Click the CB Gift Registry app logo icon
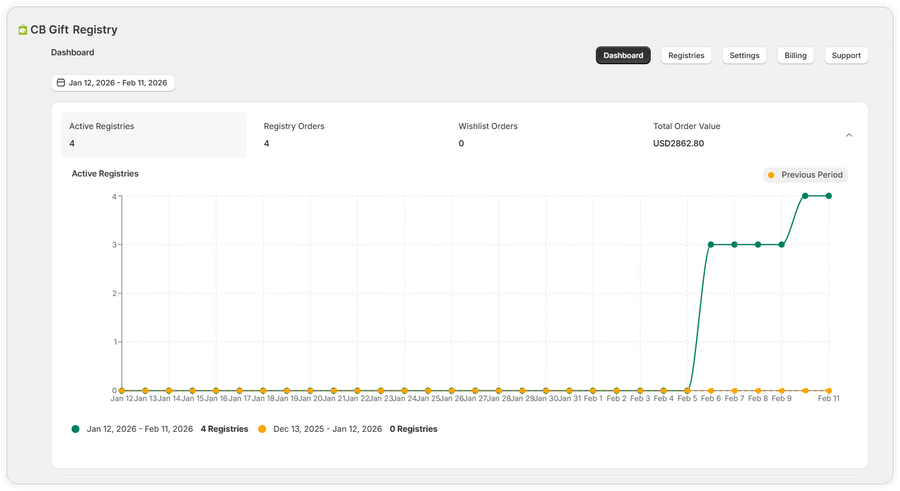This screenshot has height=491, width=900. (22, 30)
